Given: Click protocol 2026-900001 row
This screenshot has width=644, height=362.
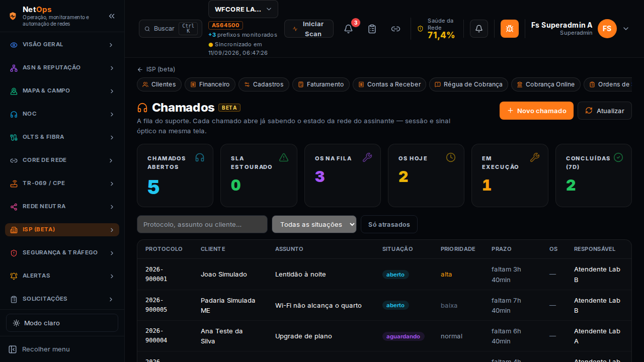Looking at the screenshot, I should tap(384, 275).
